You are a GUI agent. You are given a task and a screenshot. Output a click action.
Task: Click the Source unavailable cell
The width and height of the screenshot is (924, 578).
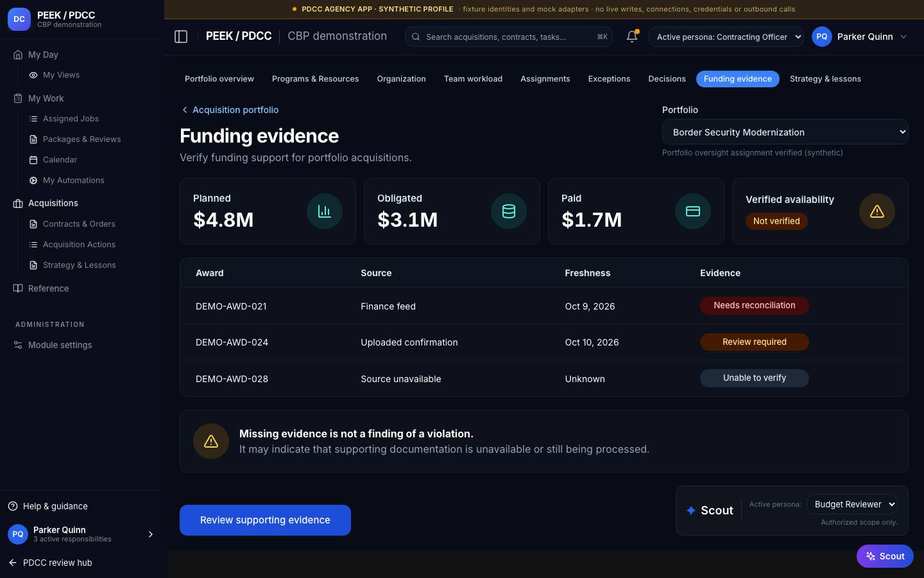[401, 379]
